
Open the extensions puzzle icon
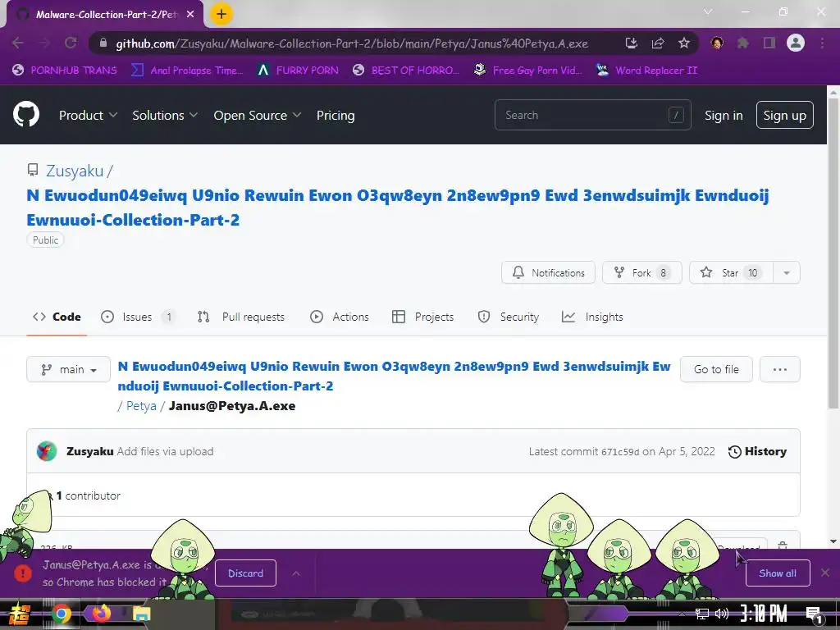coord(742,43)
